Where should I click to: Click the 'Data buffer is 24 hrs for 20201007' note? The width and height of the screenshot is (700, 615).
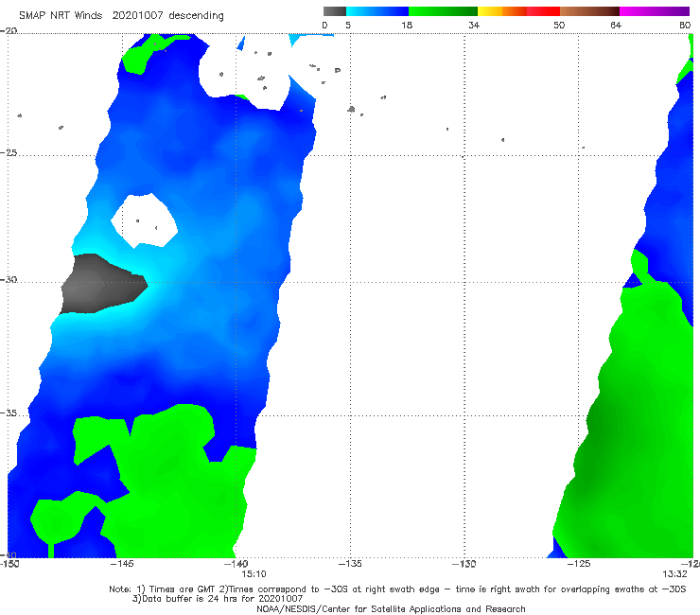click(x=218, y=599)
